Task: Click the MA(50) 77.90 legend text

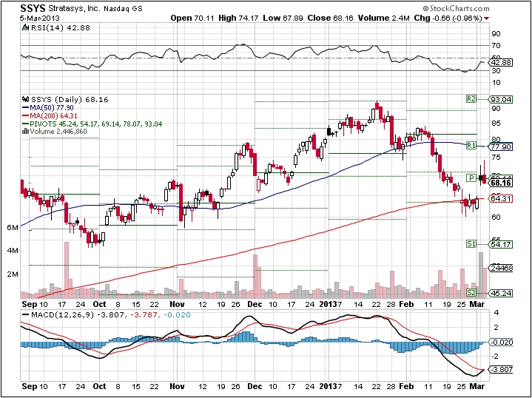Action: click(52, 107)
